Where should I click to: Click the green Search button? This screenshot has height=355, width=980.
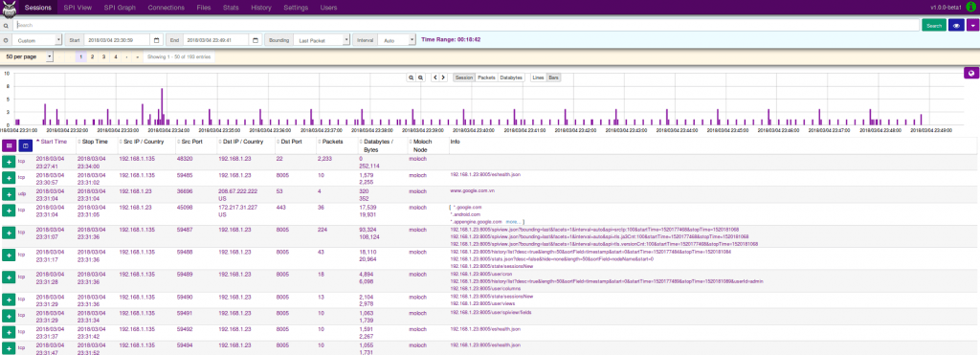[x=934, y=26]
